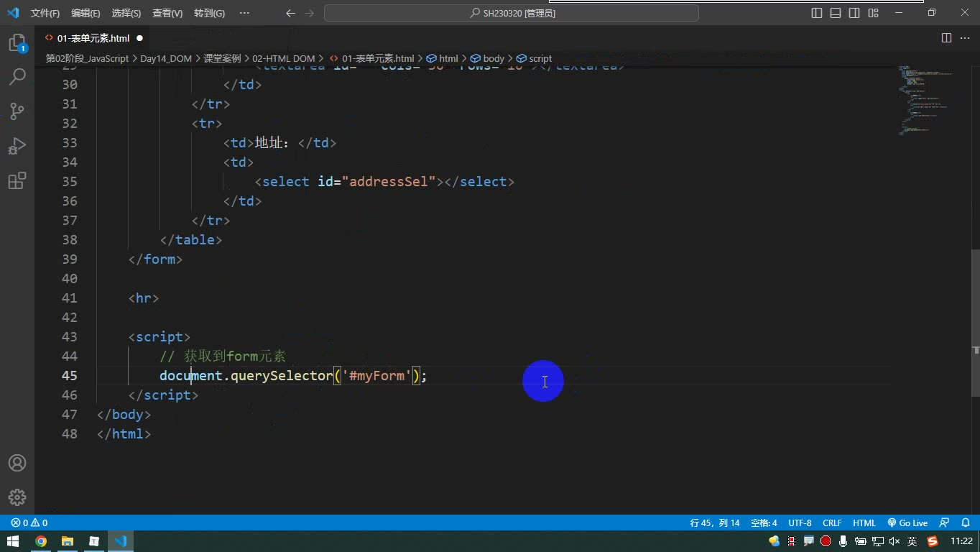Expand the 课堂案例 breadcrumb
The image size is (980, 552).
point(222,59)
